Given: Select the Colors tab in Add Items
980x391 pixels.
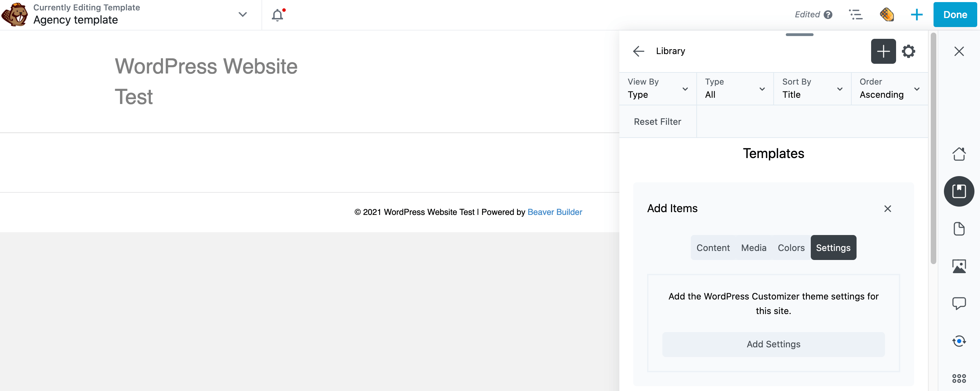Looking at the screenshot, I should point(791,247).
